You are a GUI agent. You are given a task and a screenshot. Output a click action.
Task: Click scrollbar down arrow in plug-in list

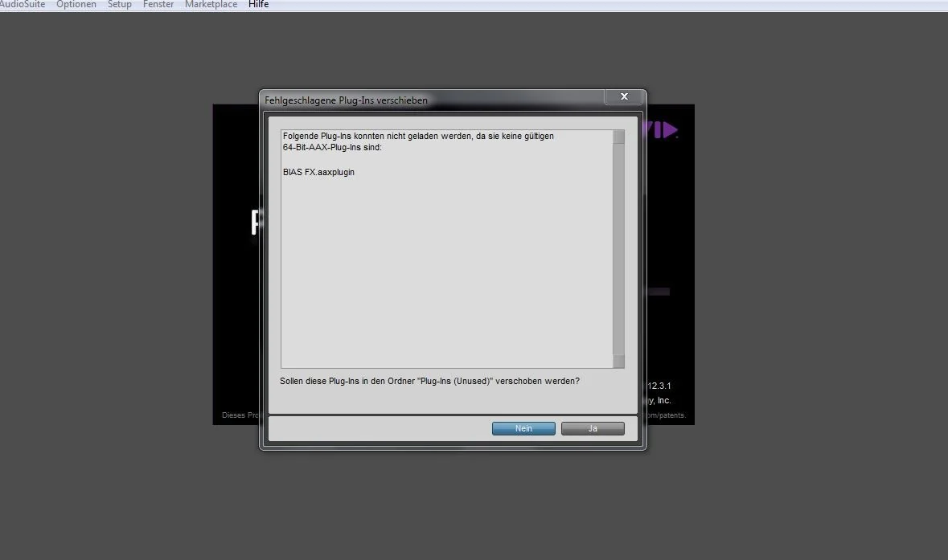pyautogui.click(x=618, y=362)
